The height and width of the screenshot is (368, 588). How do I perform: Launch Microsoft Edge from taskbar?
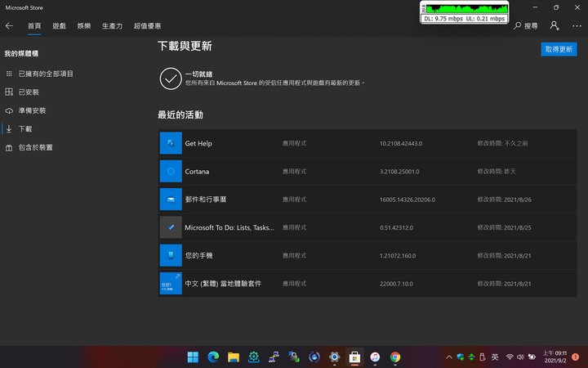(x=213, y=357)
